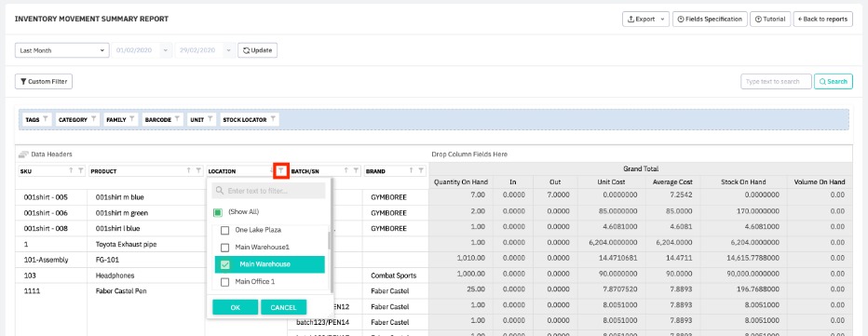
Task: Filter the BATCH/SN column
Action: tap(357, 170)
